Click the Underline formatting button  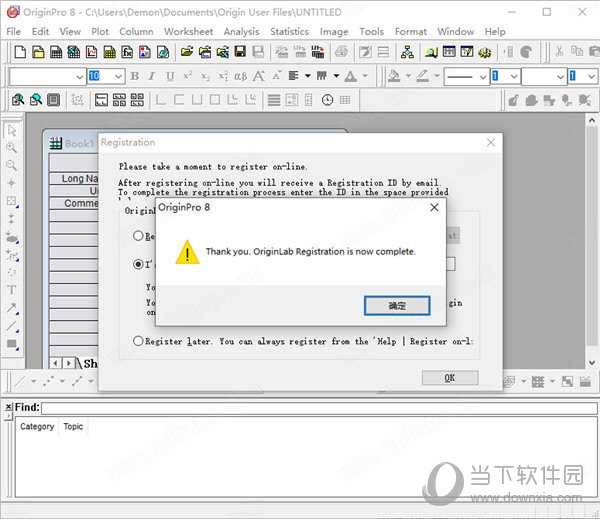[x=170, y=77]
